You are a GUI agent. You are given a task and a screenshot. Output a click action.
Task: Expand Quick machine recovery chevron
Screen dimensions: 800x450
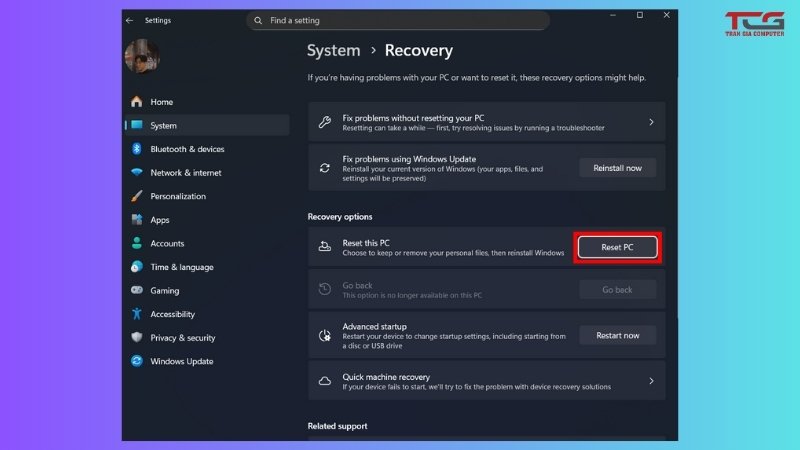(651, 381)
